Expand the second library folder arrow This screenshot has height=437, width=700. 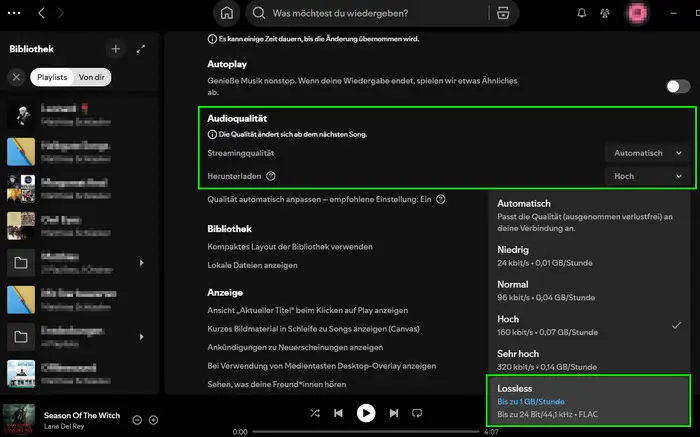[x=142, y=337]
